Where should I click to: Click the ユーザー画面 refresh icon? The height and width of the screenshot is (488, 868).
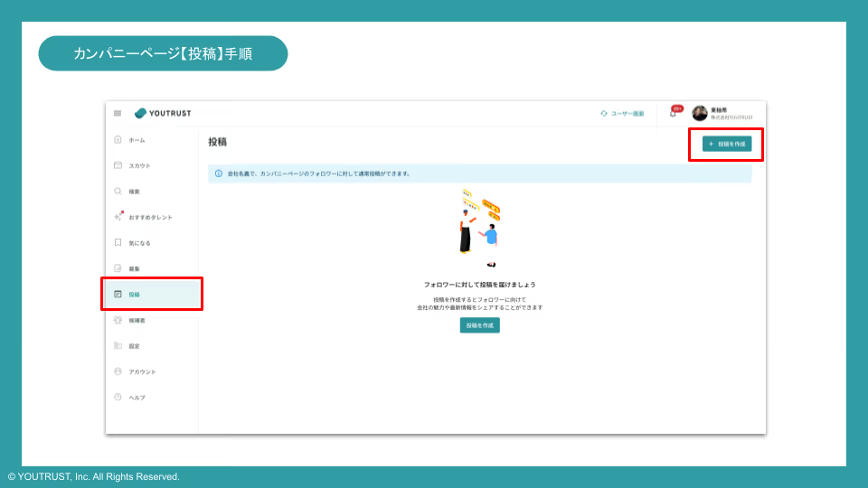(x=604, y=114)
